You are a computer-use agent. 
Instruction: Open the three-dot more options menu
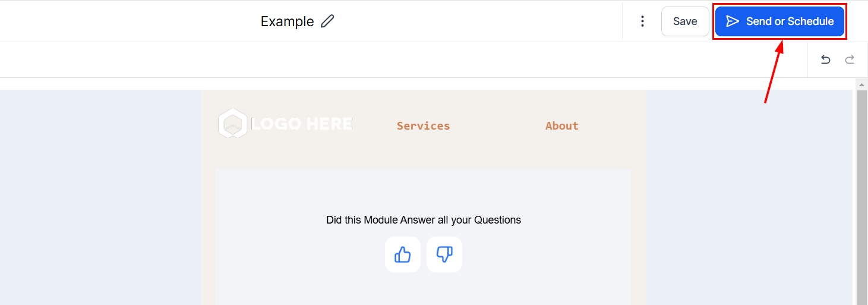pos(642,21)
